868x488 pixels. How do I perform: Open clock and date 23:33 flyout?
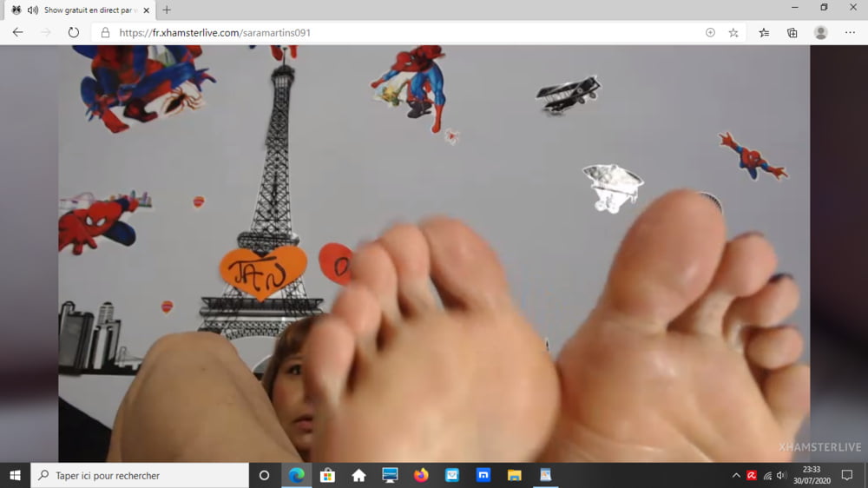[812, 475]
